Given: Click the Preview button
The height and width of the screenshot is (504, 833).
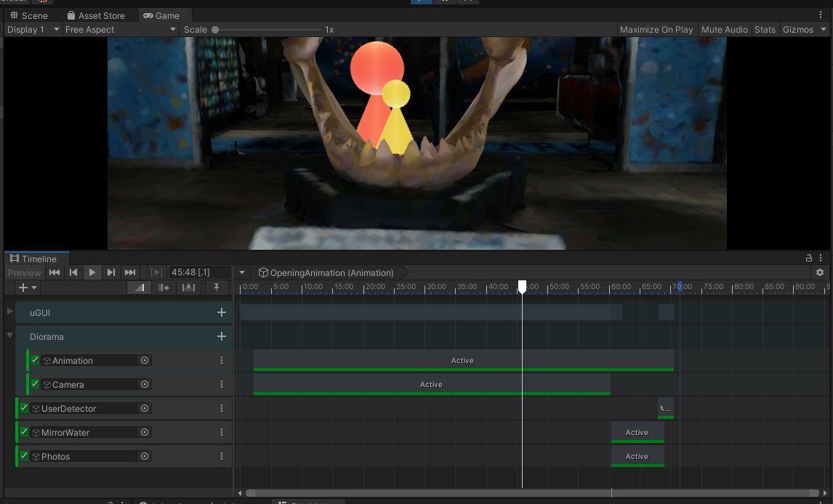Looking at the screenshot, I should coord(25,272).
